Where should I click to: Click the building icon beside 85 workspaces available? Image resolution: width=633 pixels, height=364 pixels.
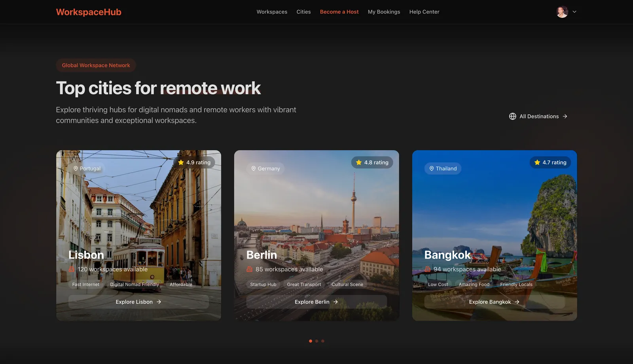pos(249,269)
